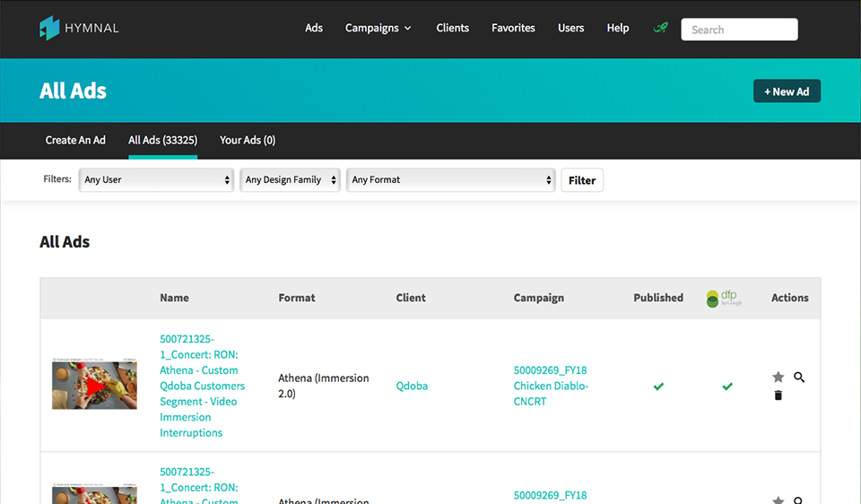Expand the Any Design Family dropdown
This screenshot has width=861, height=504.
point(291,180)
